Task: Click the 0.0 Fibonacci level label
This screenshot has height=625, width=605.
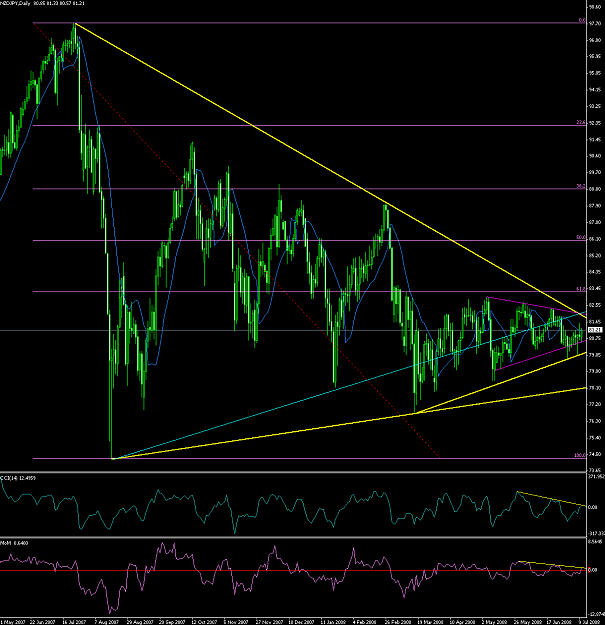Action: coord(582,20)
